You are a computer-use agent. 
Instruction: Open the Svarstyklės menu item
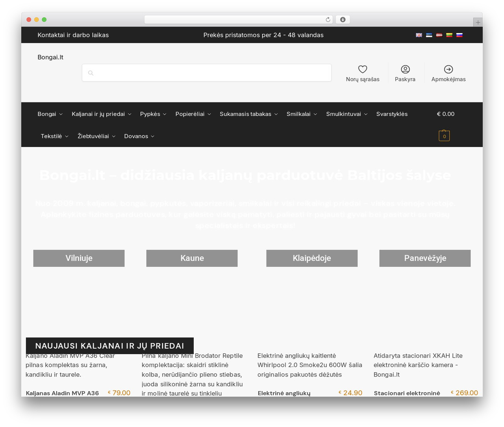point(392,114)
